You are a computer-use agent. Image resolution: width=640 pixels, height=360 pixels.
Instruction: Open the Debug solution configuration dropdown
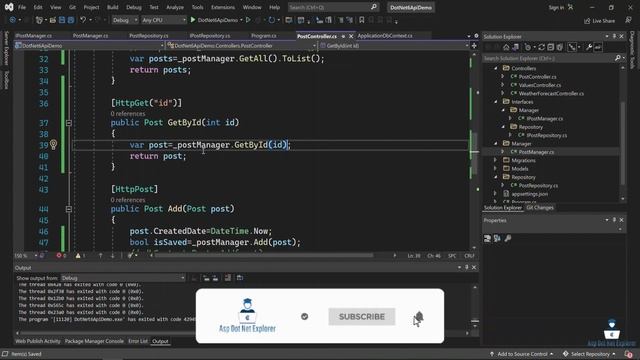coord(125,20)
